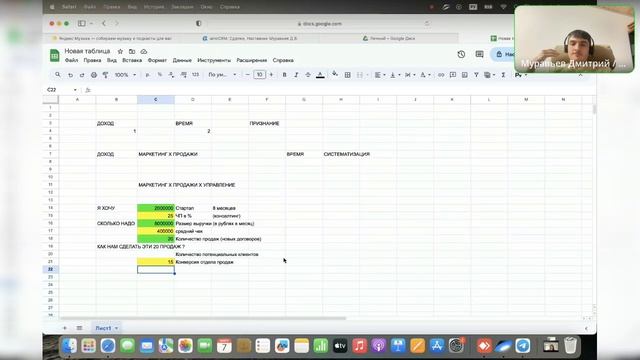
Task: Format cell as percent
Action: (x=160, y=75)
